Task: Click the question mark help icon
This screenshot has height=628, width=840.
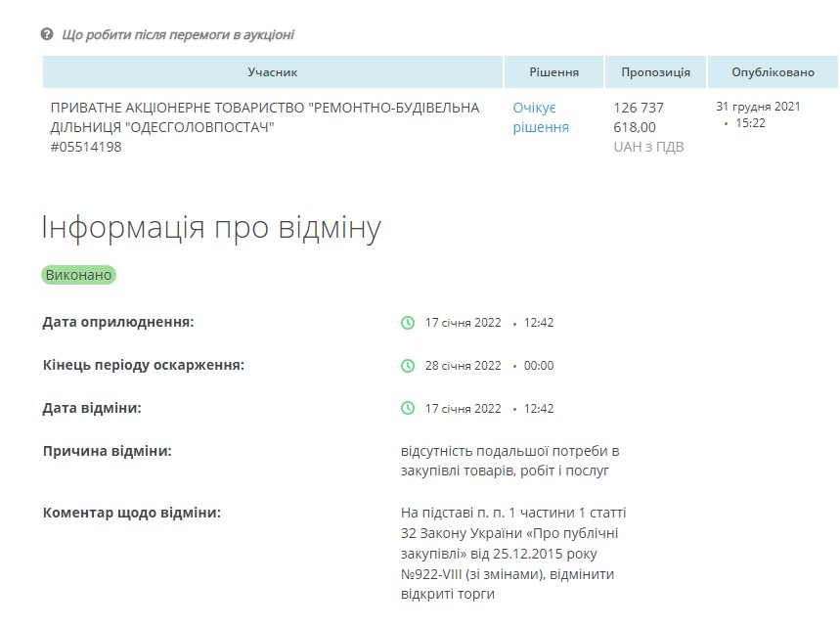Action: (x=46, y=34)
